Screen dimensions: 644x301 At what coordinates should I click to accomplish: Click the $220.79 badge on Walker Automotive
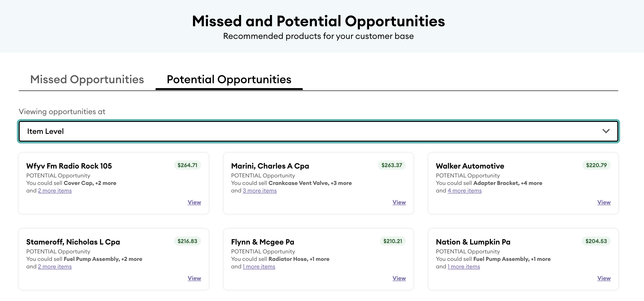tap(596, 165)
